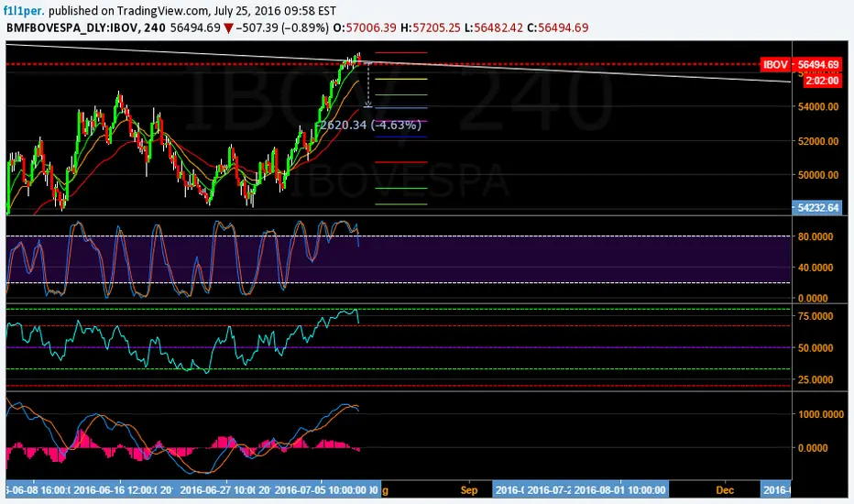Click the H:57205.25 high value
Screen dimensions: 854x504
click(x=431, y=27)
